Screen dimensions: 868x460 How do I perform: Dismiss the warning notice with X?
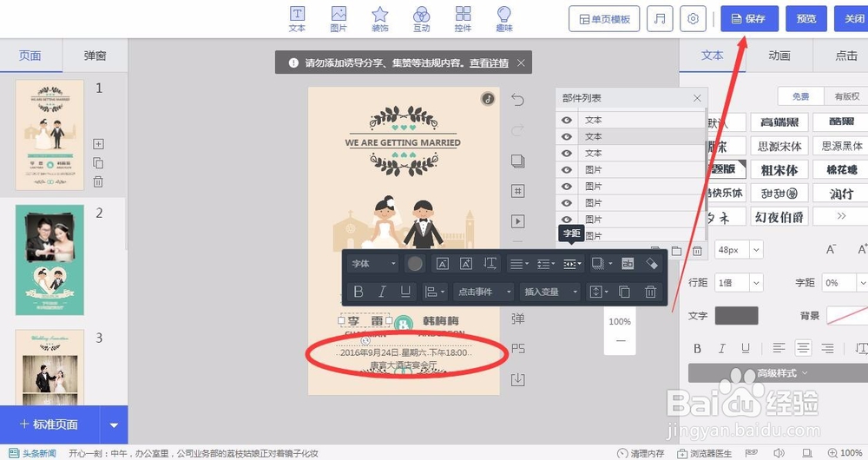521,63
